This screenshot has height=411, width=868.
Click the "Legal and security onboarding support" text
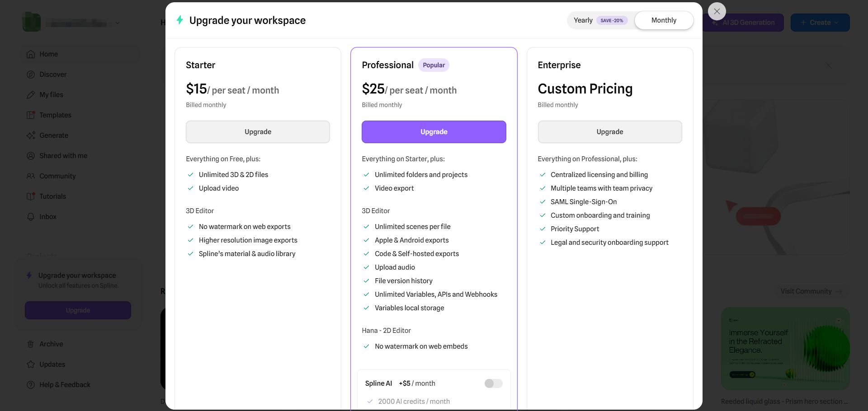[609, 243]
